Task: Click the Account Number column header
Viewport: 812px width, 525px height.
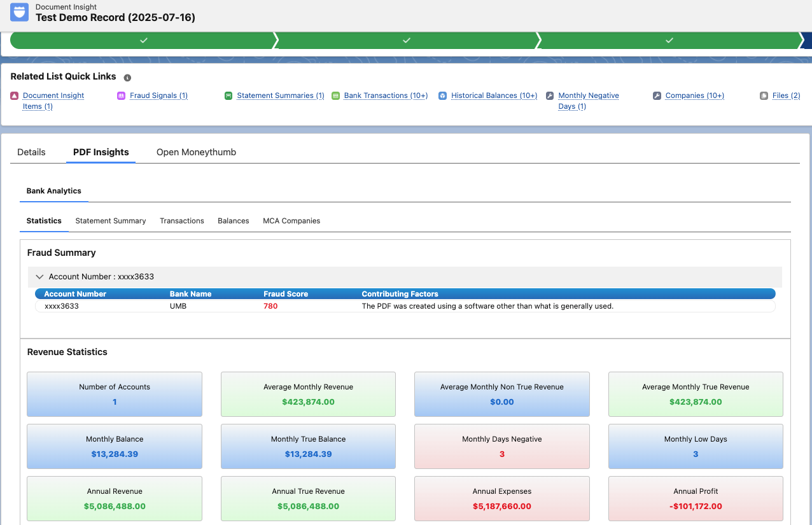Action: click(75, 294)
